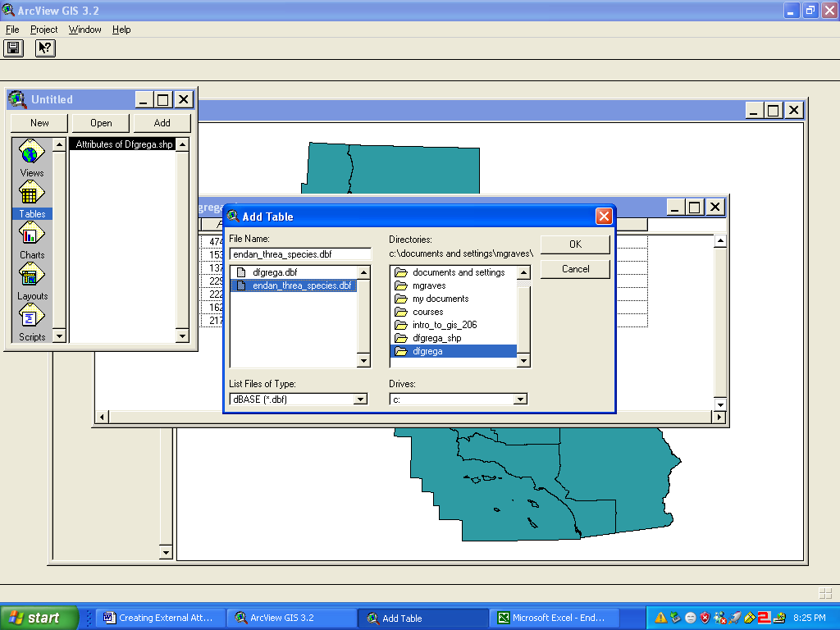The height and width of the screenshot is (630, 840).
Task: Click the system tray clock 8:25 PM
Action: (x=810, y=618)
